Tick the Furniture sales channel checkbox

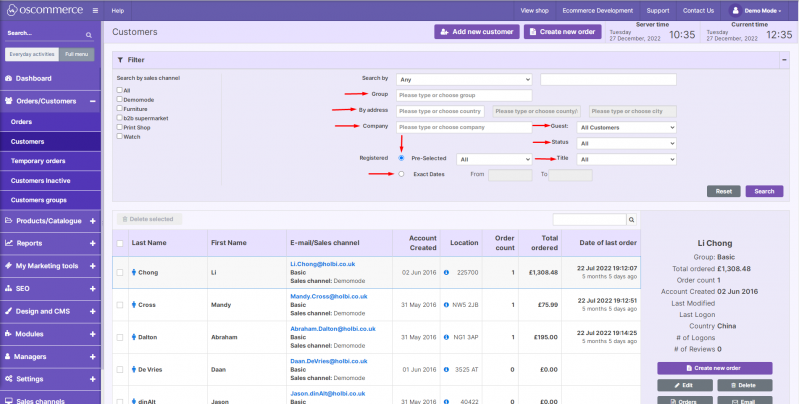coord(119,109)
